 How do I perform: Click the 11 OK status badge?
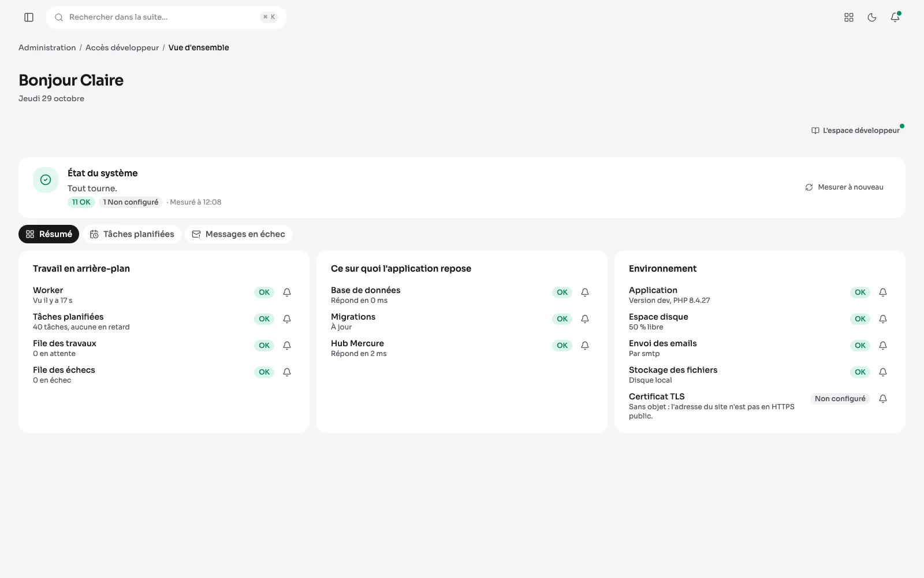81,202
